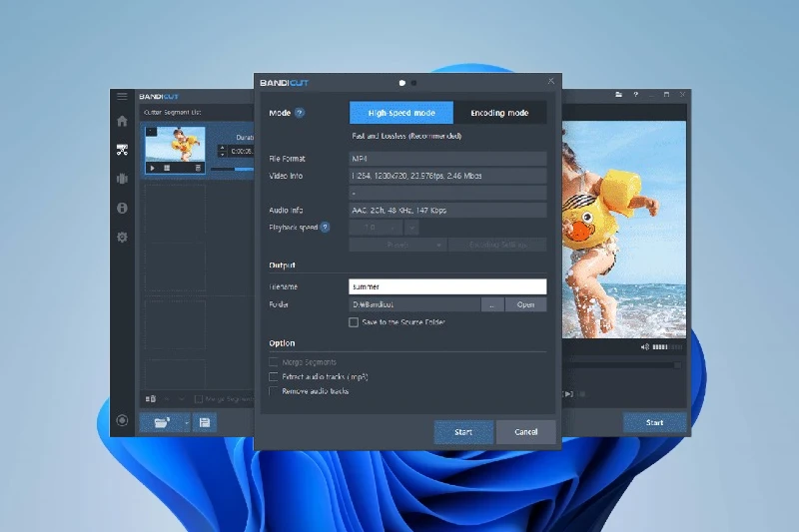Viewport: 799px width, 532px height.
Task: Click the delete all segments icon
Action: pos(151,399)
